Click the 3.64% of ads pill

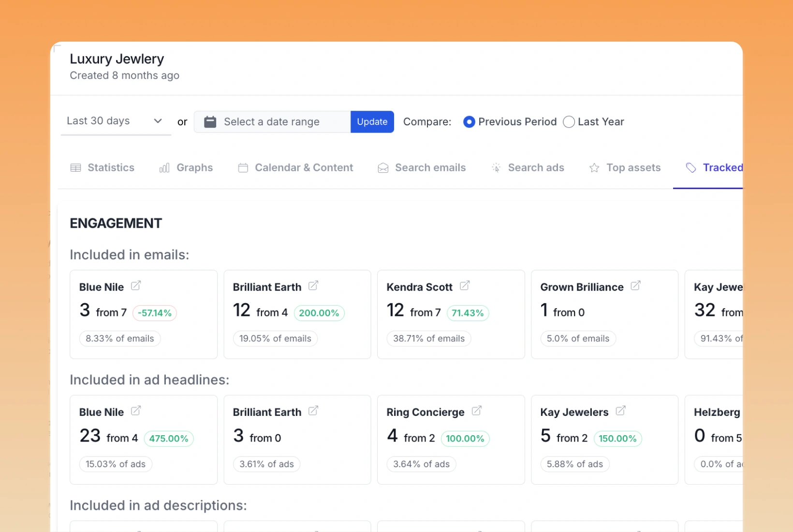click(421, 464)
